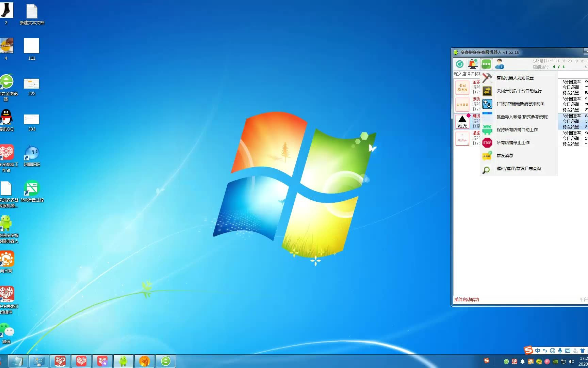Screen dimensions: 588x368
Task: Open Sogou emoji smiley button
Action: point(553,351)
